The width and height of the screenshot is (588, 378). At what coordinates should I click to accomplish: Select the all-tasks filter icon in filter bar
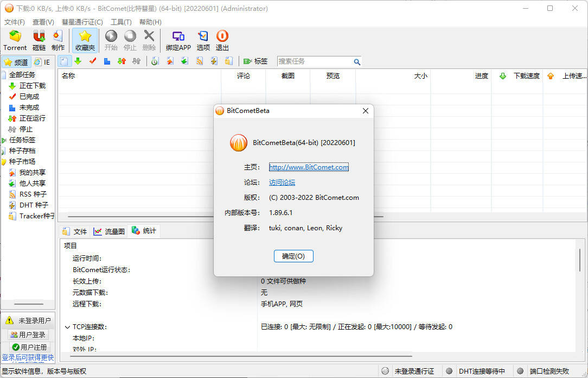coord(65,61)
